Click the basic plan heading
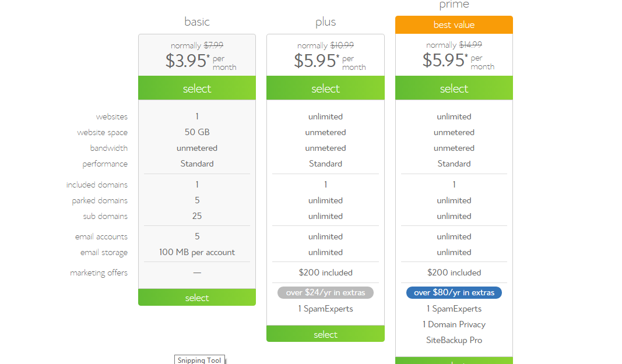Screen dimensions: 622x364 (x=197, y=22)
